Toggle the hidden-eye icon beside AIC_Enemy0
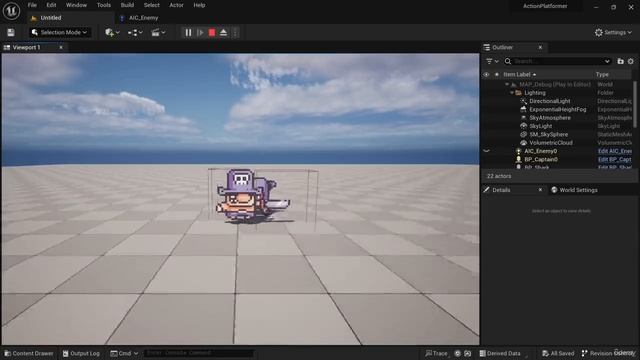Image resolution: width=640 pixels, height=360 pixels. (486, 151)
